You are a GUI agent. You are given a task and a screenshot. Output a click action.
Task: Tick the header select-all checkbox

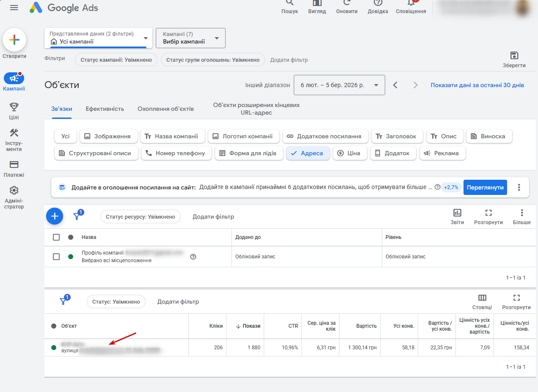pyautogui.click(x=56, y=237)
